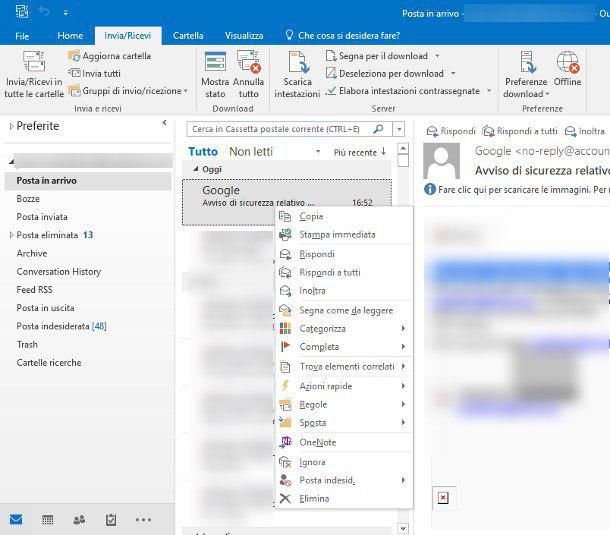Click search box Cerca in Cassetta postale

(279, 129)
